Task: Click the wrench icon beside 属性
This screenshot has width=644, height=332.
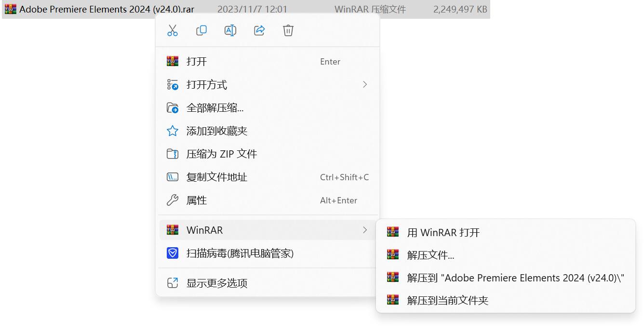Action: coord(173,200)
